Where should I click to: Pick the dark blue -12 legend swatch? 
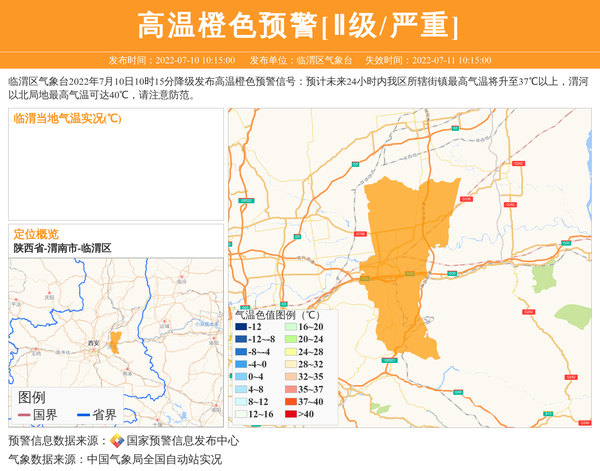(x=241, y=327)
